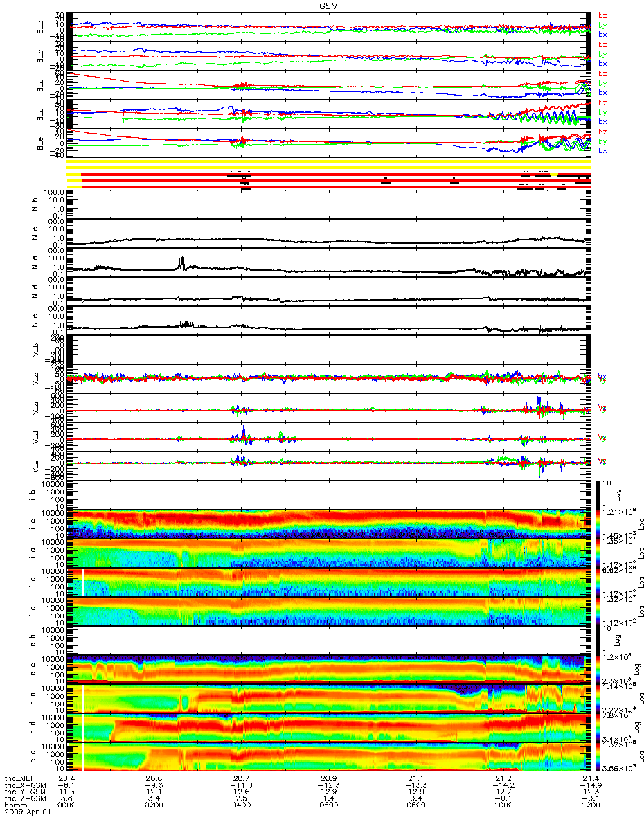Select the bz legend label of B_b panel
Image resolution: width=644 pixels, height=831 pixels.
602,16
